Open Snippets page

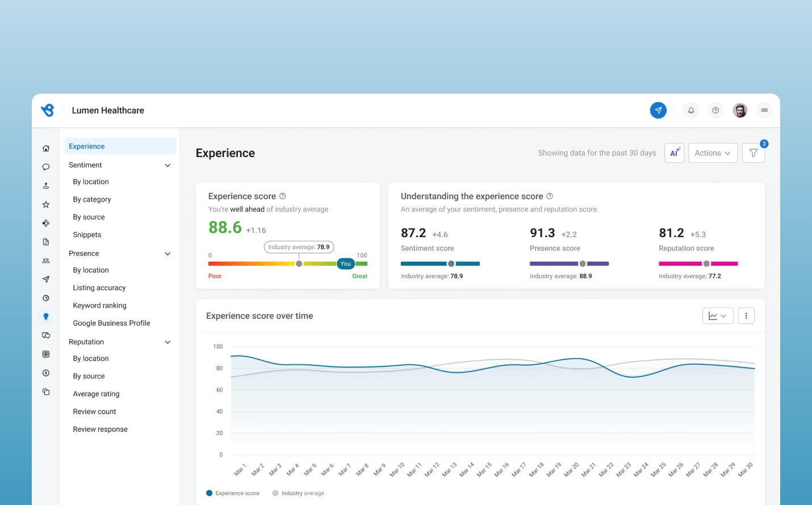pyautogui.click(x=87, y=234)
